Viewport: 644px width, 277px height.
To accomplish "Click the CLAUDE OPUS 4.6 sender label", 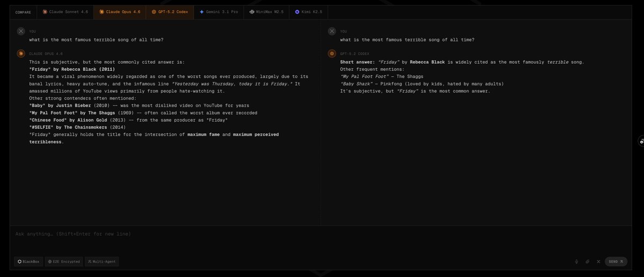I will coord(46,54).
